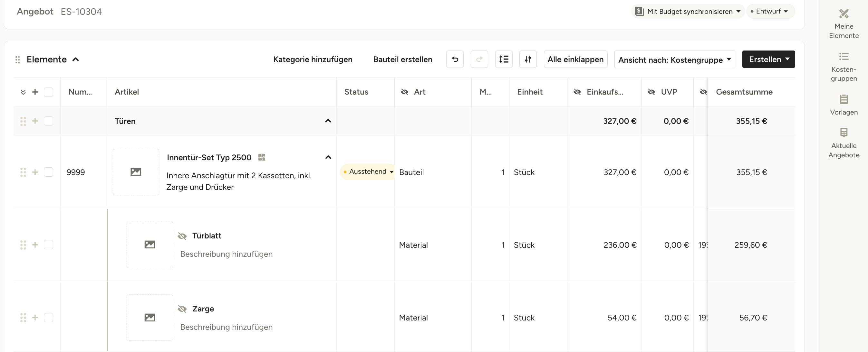This screenshot has height=352, width=868.
Task: Click image placeholder for Zarge
Action: click(x=149, y=318)
